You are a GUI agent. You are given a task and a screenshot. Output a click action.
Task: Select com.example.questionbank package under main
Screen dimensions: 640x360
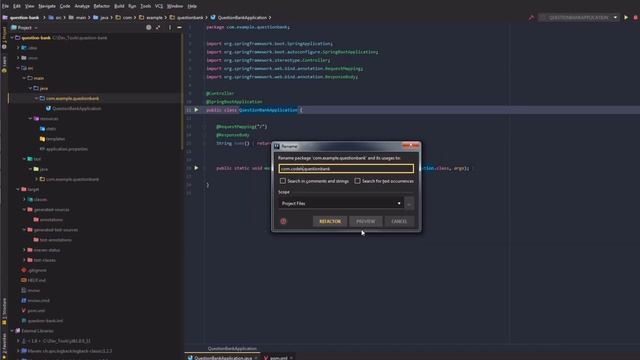pyautogui.click(x=72, y=98)
